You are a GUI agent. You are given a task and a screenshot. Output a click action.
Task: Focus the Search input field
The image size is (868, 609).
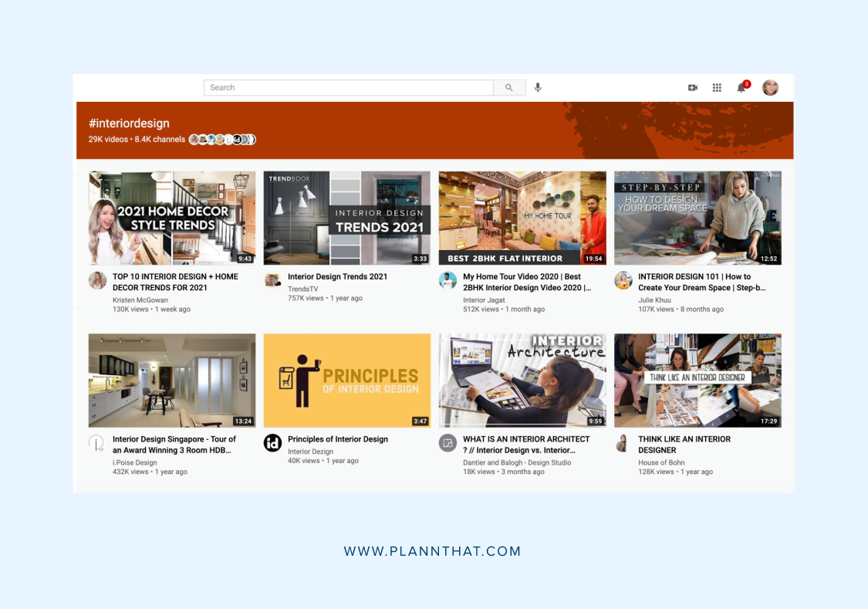click(x=348, y=87)
